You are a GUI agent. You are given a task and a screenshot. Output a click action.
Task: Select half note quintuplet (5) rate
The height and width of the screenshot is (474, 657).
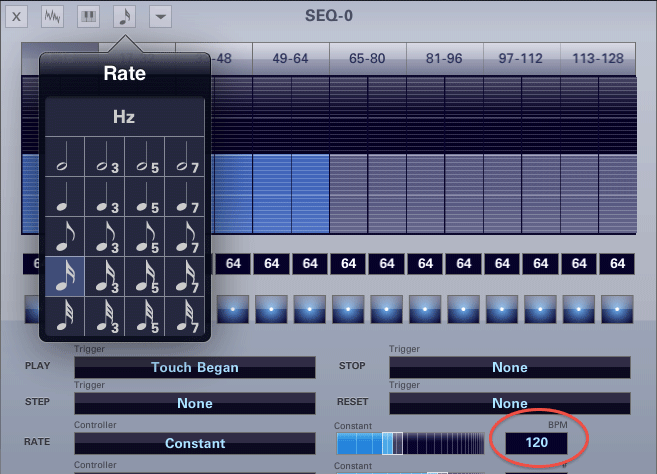(x=145, y=157)
